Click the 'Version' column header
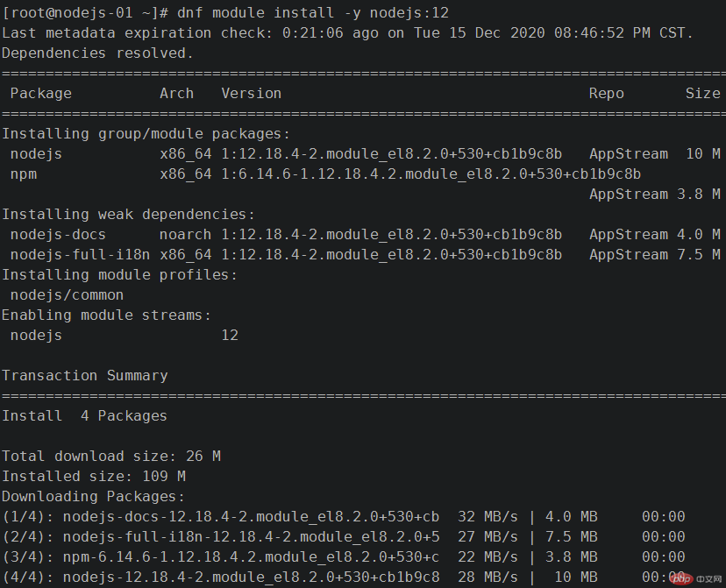The image size is (726, 588). click(x=252, y=94)
